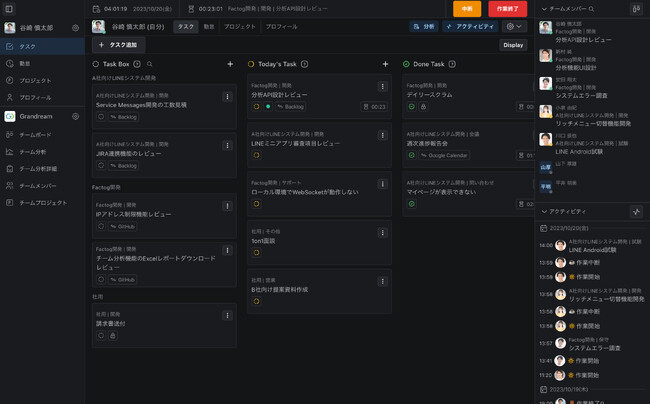This screenshot has width=650, height=405.
Task: Click the search icon beside Task Box
Action: click(x=150, y=64)
